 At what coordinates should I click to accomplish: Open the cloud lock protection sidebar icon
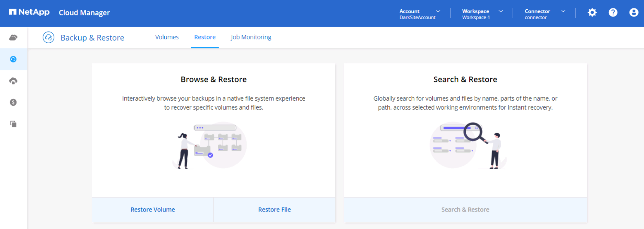coord(13,81)
